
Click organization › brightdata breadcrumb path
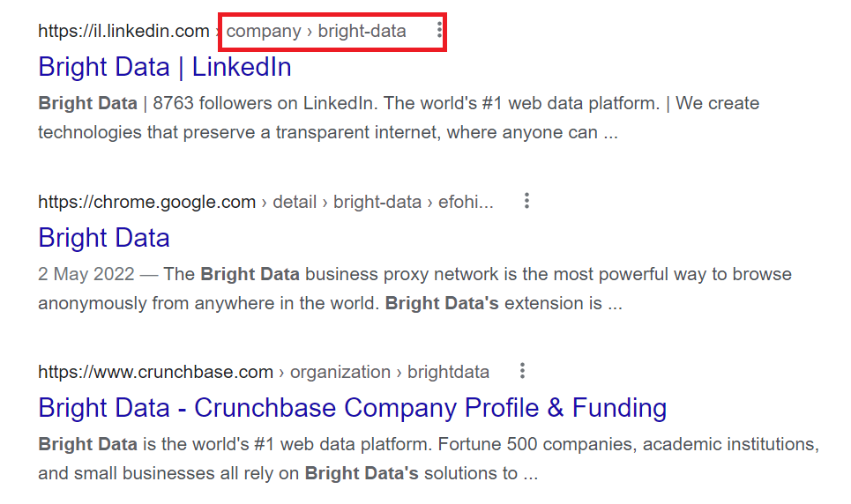tap(390, 372)
